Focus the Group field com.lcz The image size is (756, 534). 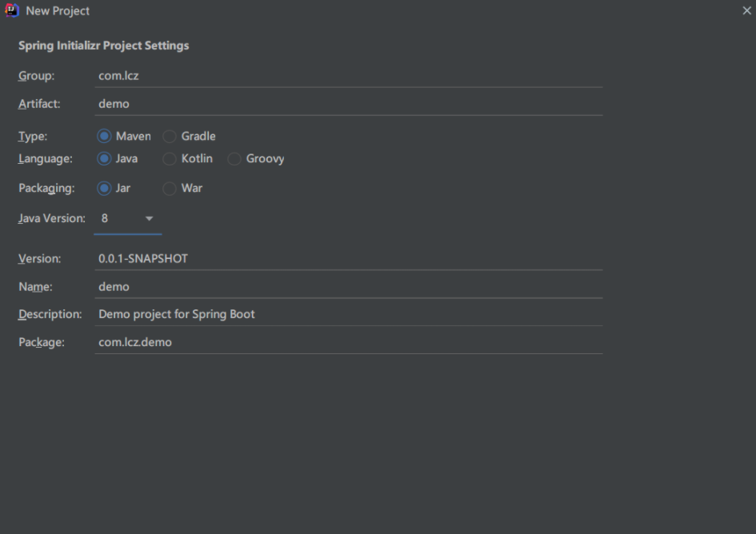coord(349,76)
